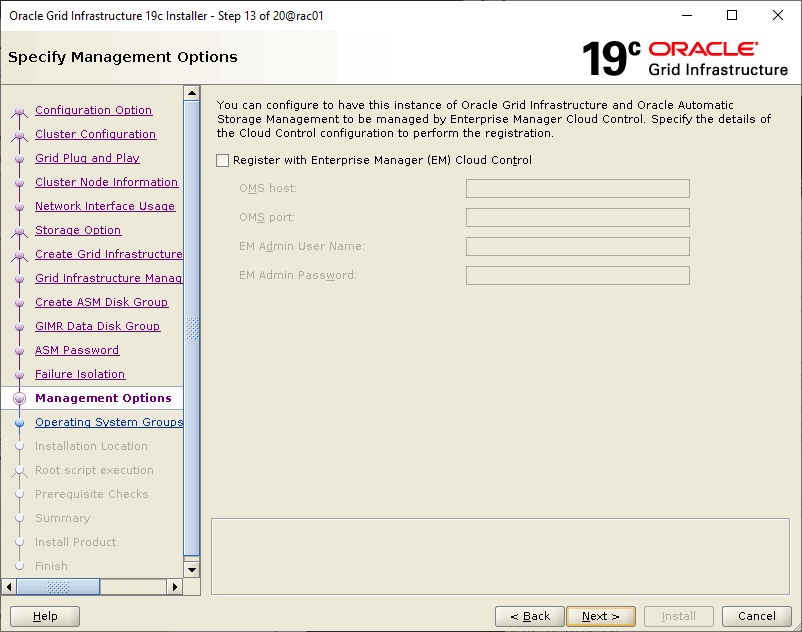Viewport: 802px width, 632px height.
Task: Click the step bullet beside Create Grid Infrastructure
Action: [19, 255]
